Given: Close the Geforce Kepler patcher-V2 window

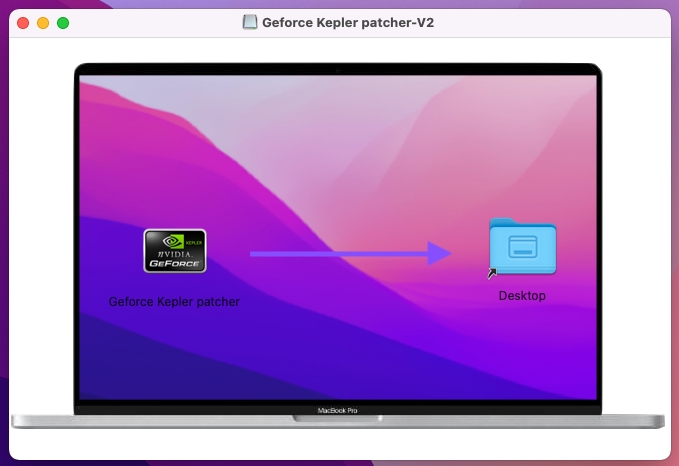Looking at the screenshot, I should (x=23, y=23).
